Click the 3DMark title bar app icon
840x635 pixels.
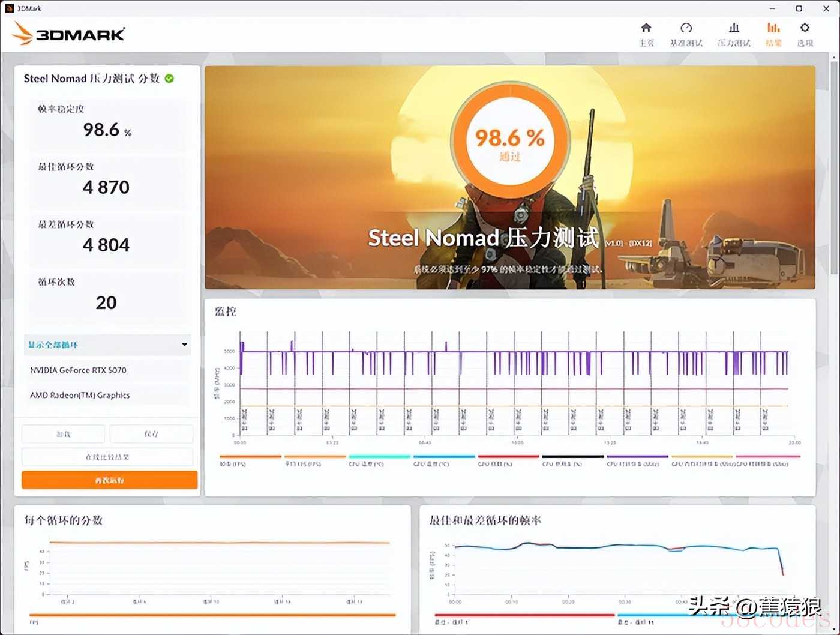(x=9, y=8)
